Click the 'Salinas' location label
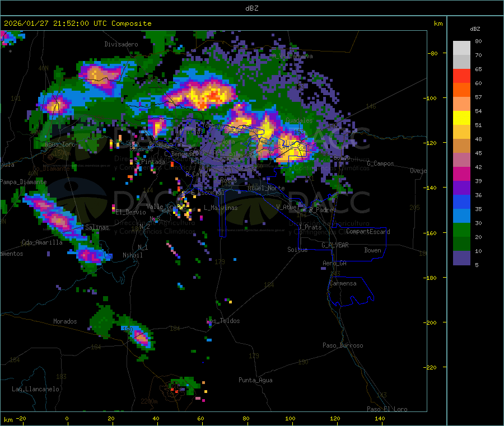Image resolution: width=504 pixels, height=426 pixels. (x=97, y=227)
